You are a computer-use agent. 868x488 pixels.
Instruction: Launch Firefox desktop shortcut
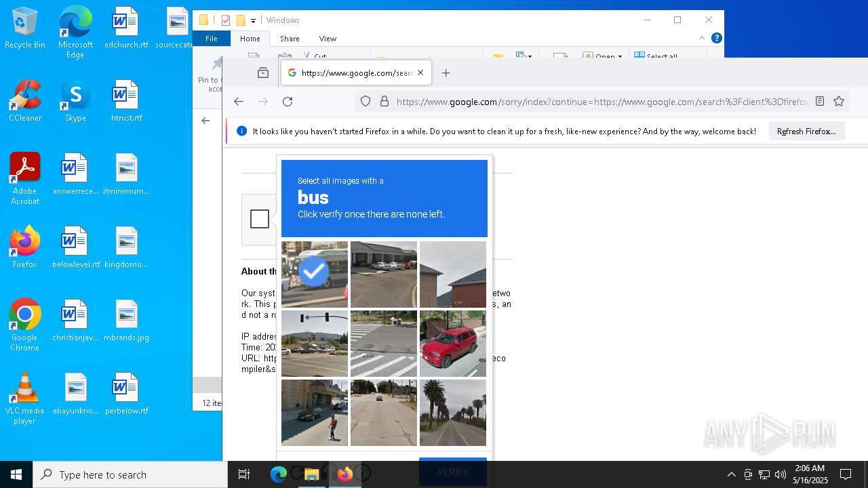coord(25,247)
